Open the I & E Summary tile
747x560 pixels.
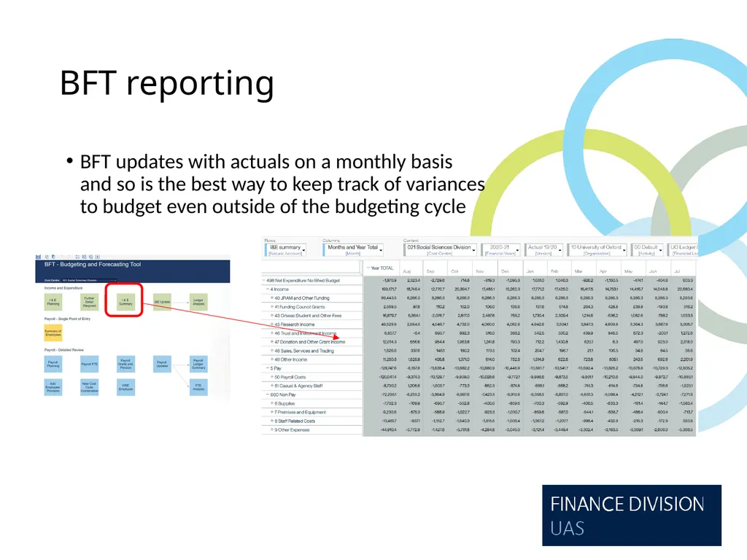[125, 302]
